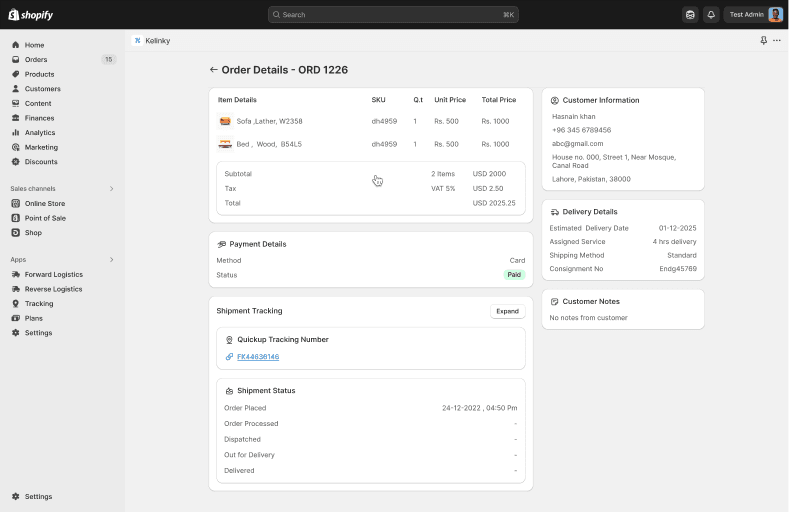Open Point of Sale channel
This screenshot has height=512, width=789.
[x=45, y=218]
